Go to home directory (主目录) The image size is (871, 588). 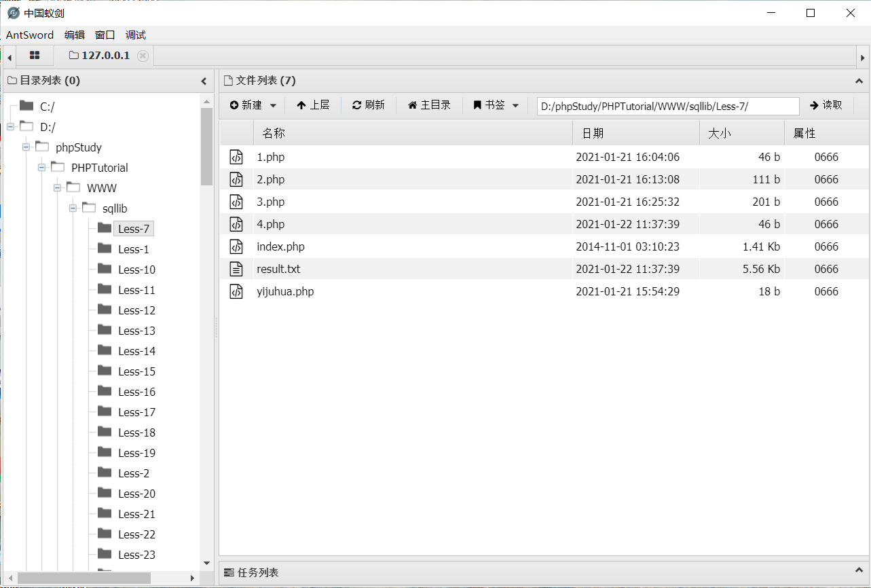click(429, 105)
